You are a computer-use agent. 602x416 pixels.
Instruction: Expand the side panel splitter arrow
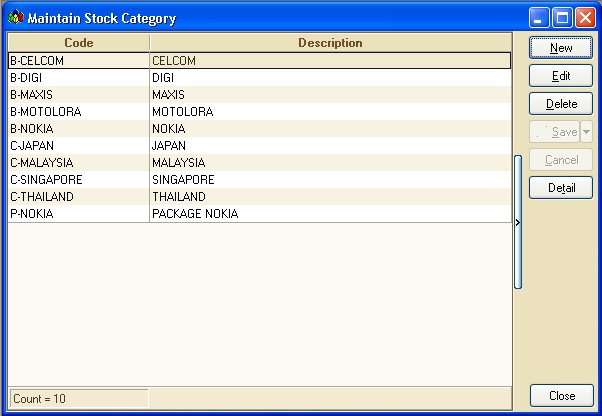point(518,222)
